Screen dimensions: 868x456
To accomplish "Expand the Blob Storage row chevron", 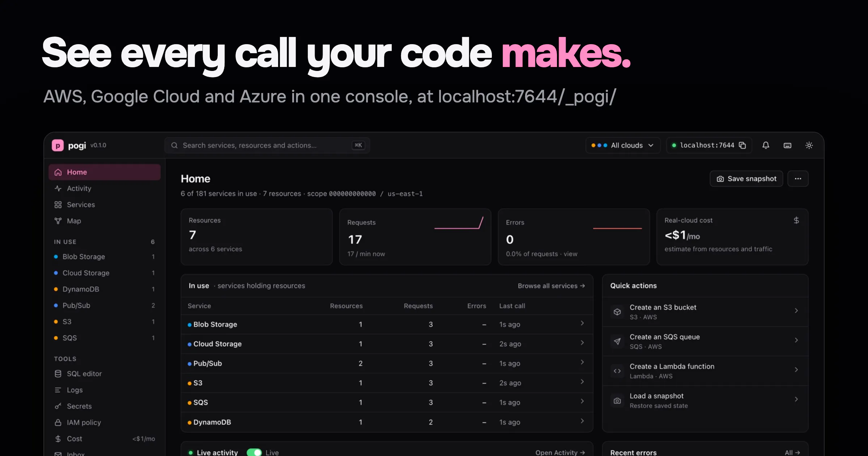I will (582, 323).
